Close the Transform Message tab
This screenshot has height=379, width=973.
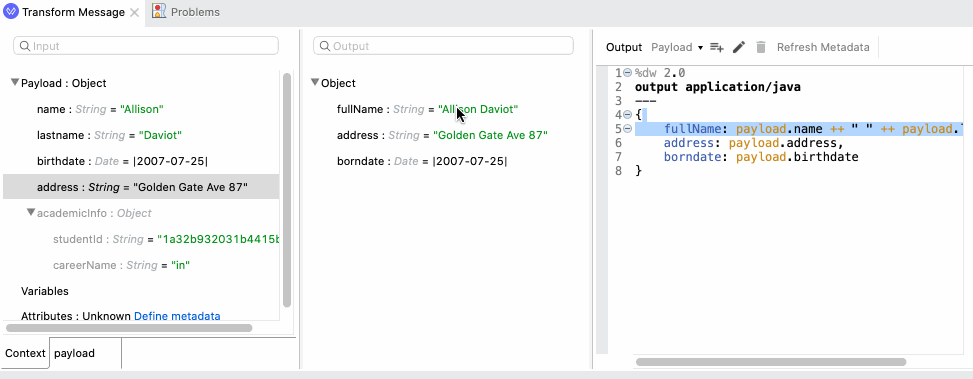(134, 12)
